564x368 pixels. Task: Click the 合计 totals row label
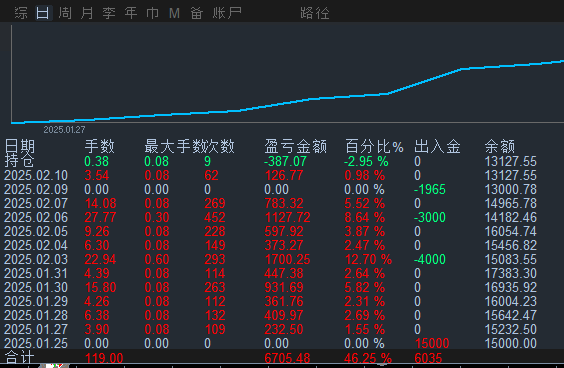[19, 358]
